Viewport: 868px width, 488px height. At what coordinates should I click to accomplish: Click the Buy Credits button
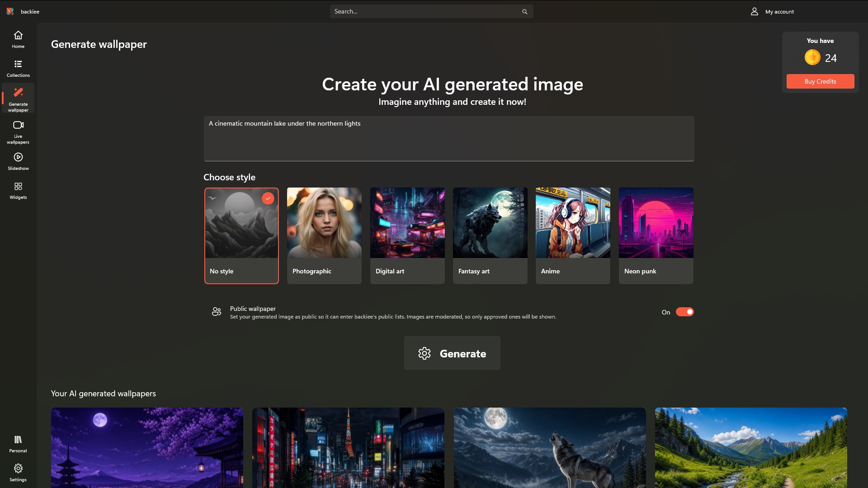tap(820, 81)
